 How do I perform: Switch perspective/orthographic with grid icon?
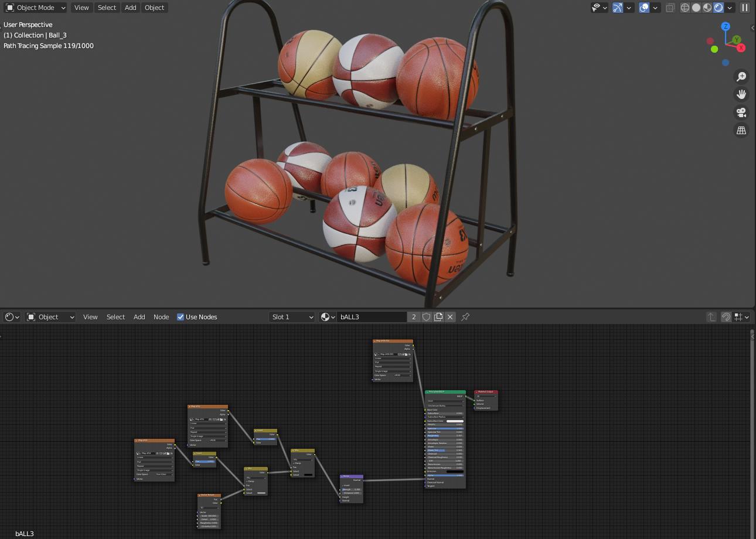pos(741,130)
